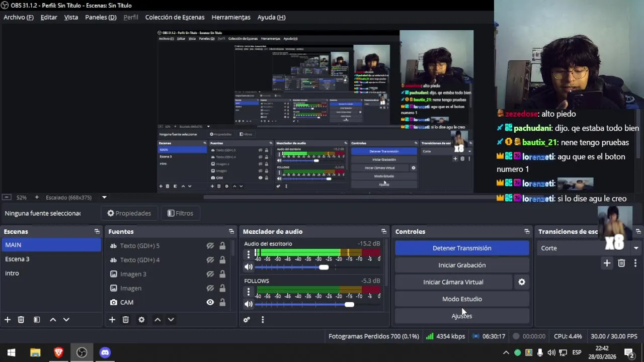The height and width of the screenshot is (362, 644).
Task: Open Discord from the taskbar
Action: coord(105,352)
